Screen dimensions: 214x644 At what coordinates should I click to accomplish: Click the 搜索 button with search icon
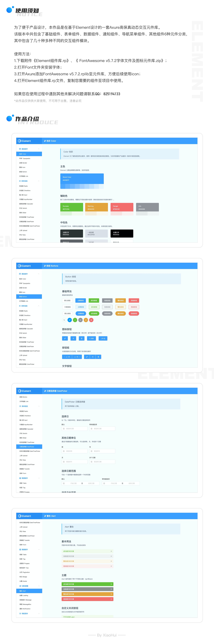tap(91, 339)
